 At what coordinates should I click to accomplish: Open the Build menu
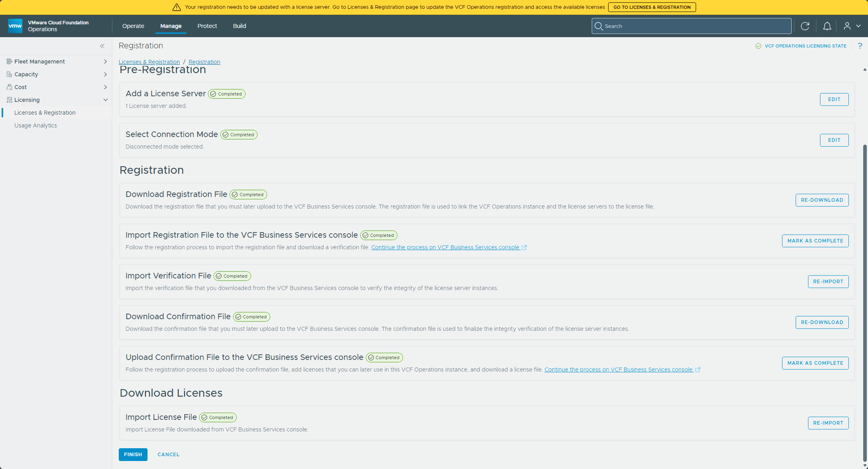[x=239, y=26]
